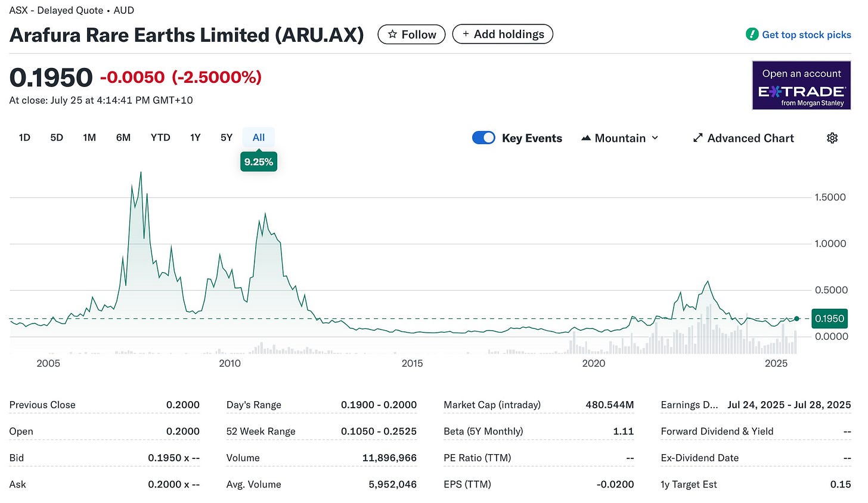Click the Market Cap value 480.544M

click(610, 405)
